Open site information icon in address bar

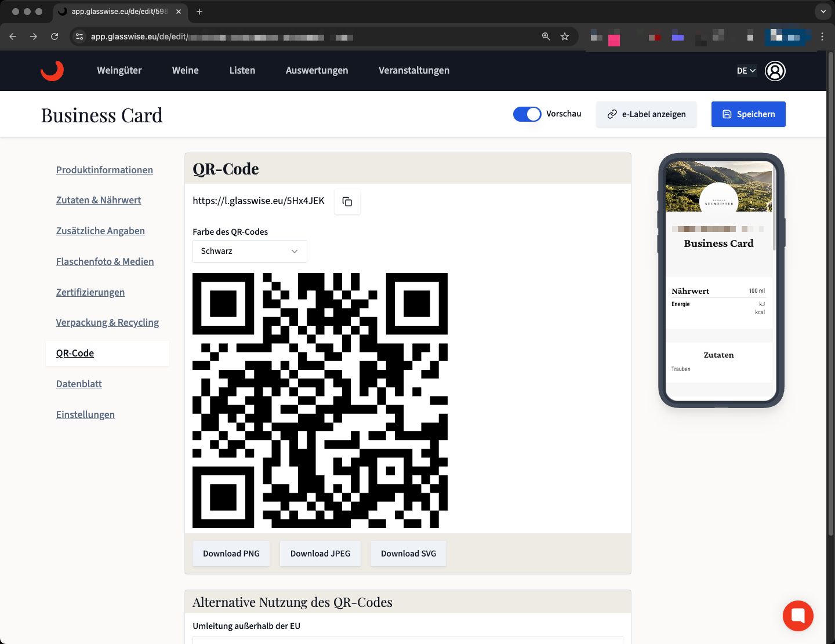point(80,37)
